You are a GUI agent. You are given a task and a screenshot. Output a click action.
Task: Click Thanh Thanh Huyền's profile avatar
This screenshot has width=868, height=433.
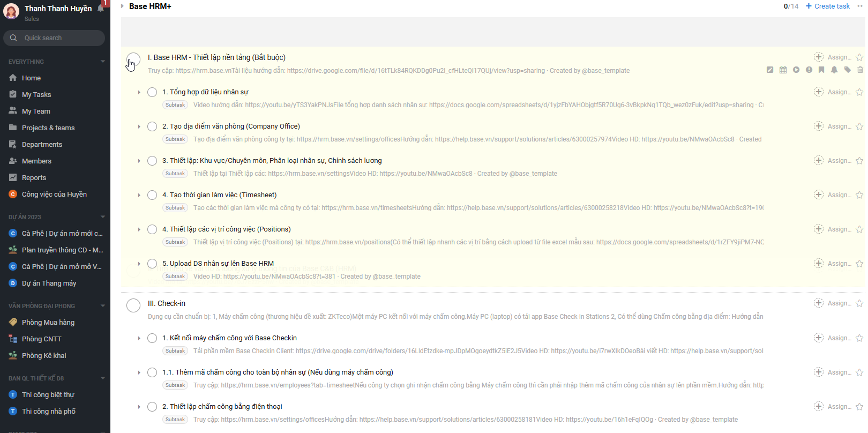tap(11, 11)
